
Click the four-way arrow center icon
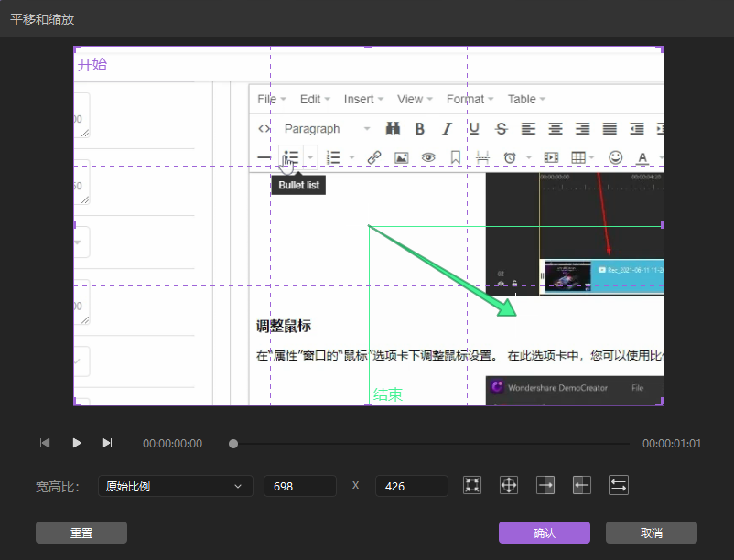[509, 486]
